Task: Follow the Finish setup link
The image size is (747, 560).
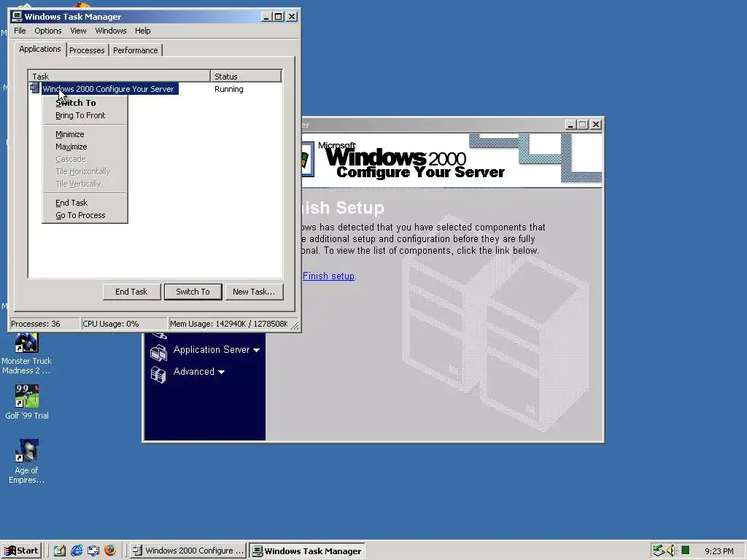Action: 328,276
